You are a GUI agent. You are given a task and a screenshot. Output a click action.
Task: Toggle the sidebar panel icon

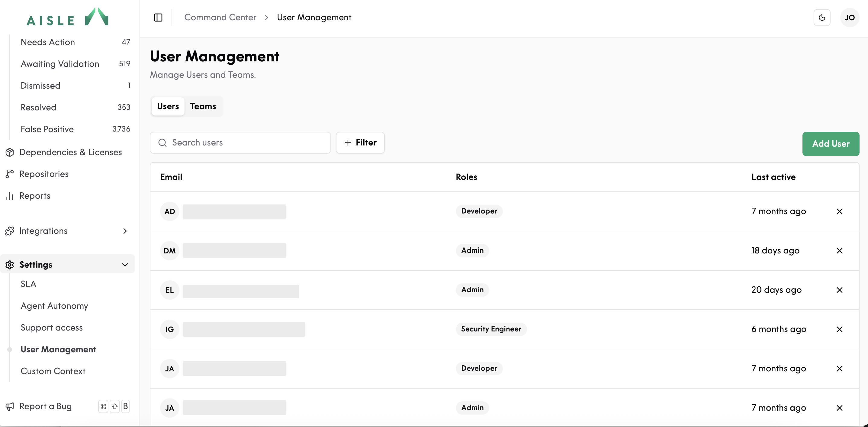tap(158, 18)
